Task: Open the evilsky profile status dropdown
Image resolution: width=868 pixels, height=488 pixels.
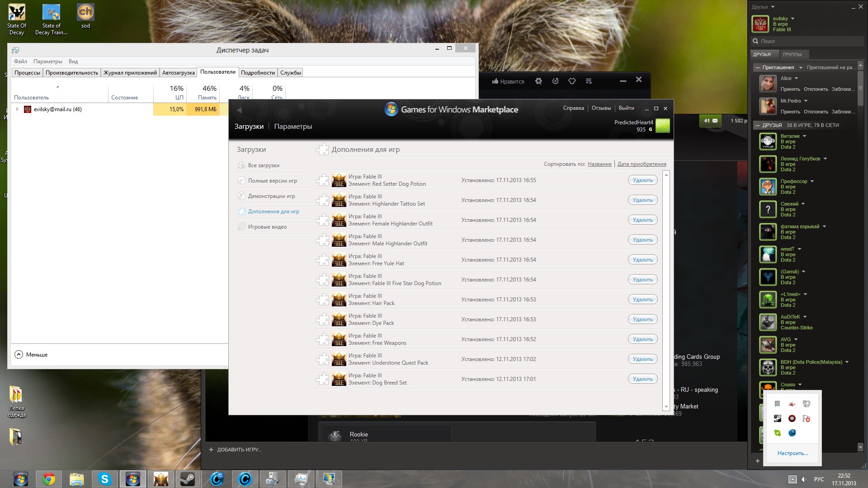Action: (x=793, y=19)
